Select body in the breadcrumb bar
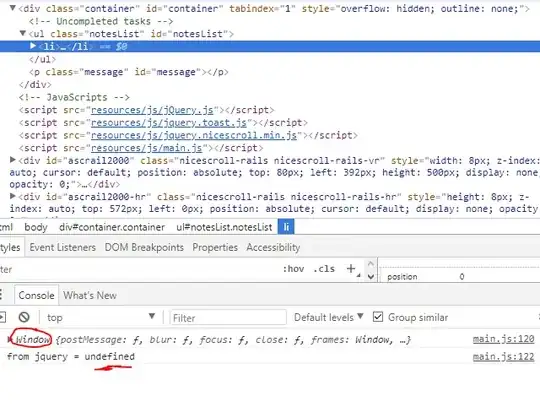The width and height of the screenshot is (540, 407). (x=36, y=227)
